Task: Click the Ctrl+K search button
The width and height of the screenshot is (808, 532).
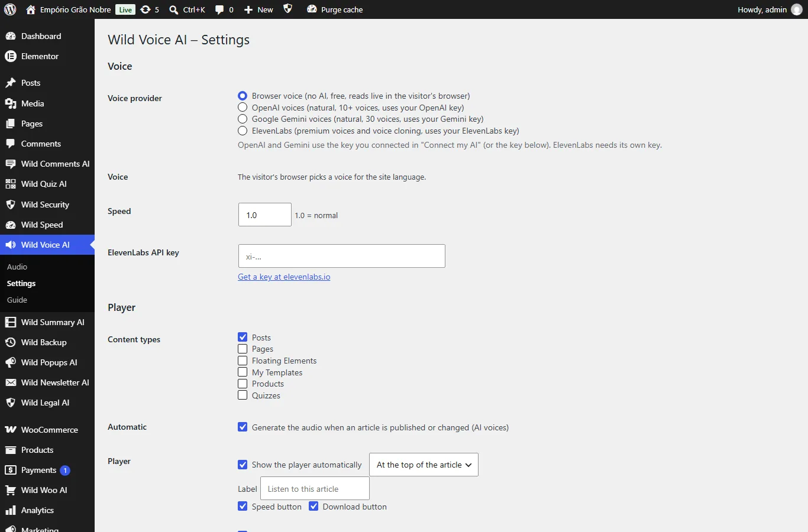Action: click(187, 9)
